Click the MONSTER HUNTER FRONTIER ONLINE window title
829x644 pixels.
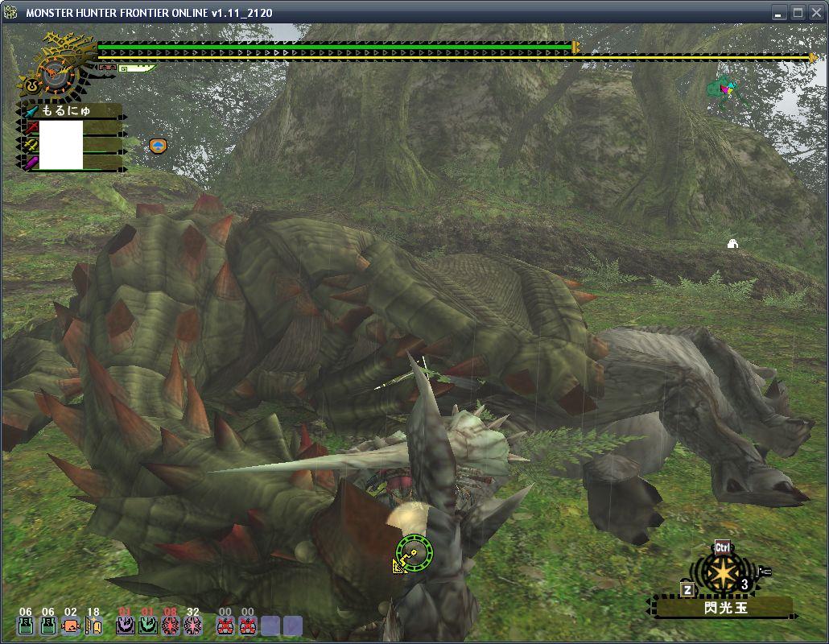[x=149, y=13]
